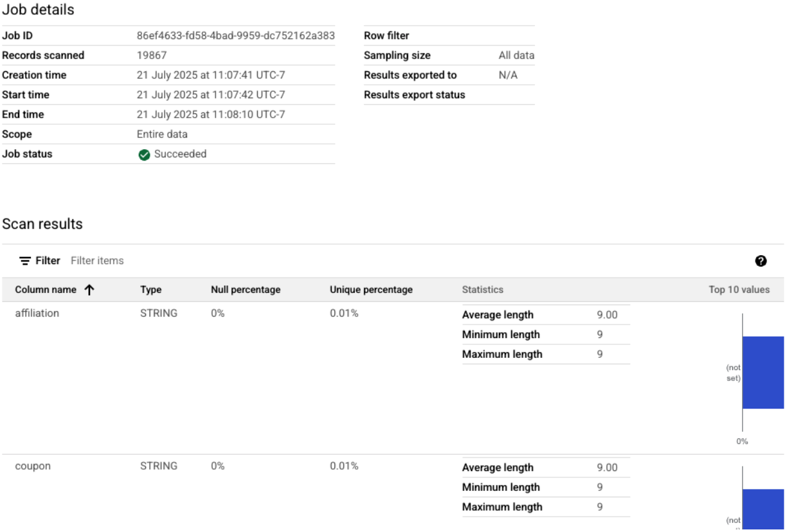Click the Scan results heading
Screen dimensions: 787x532
[42, 224]
